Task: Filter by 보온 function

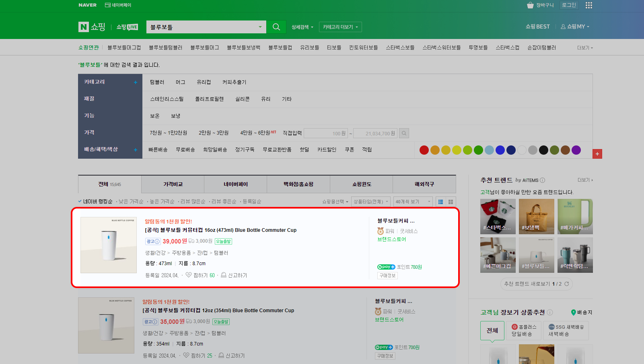Action: coord(155,116)
